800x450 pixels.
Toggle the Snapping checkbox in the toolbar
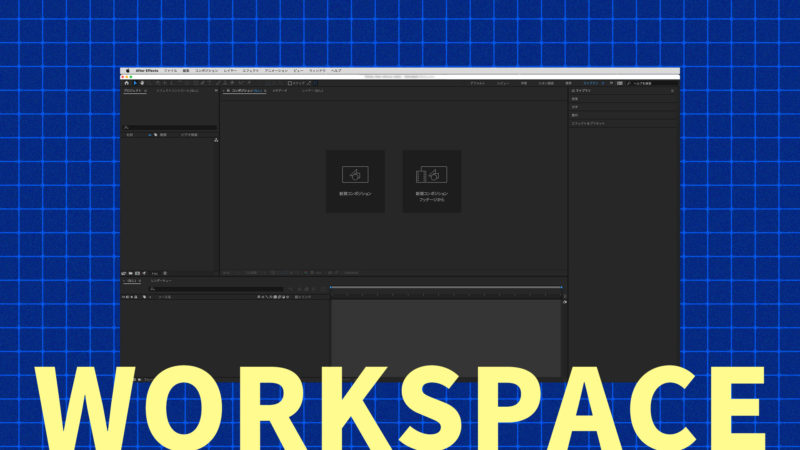[x=290, y=82]
